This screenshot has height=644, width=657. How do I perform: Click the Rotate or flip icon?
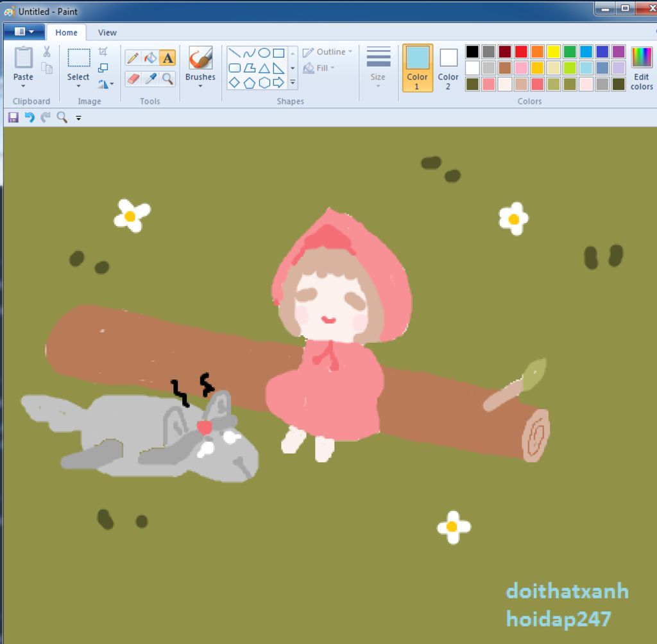[103, 84]
